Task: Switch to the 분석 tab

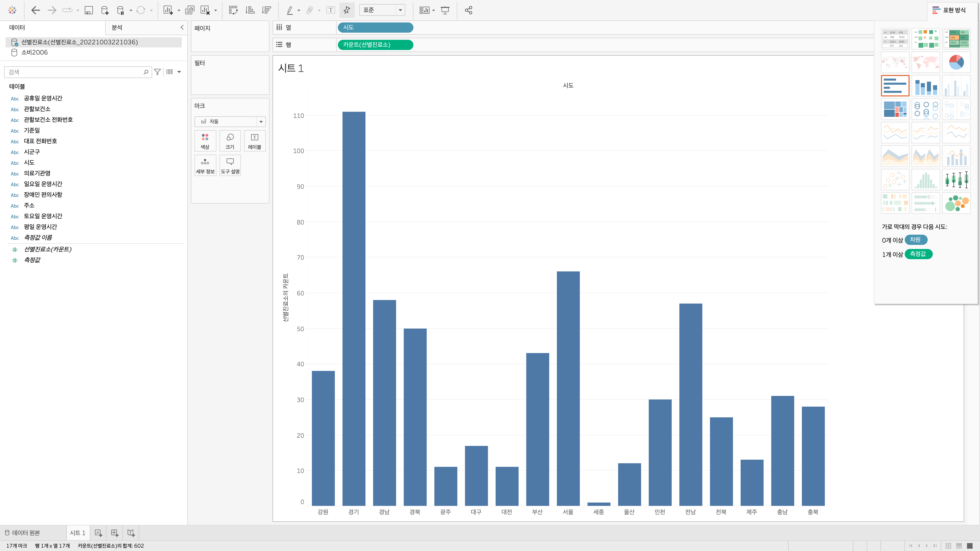Action: click(x=117, y=27)
